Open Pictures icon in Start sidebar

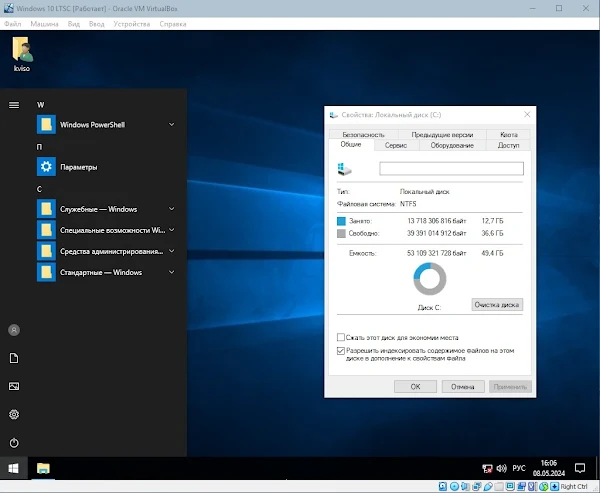[x=14, y=386]
